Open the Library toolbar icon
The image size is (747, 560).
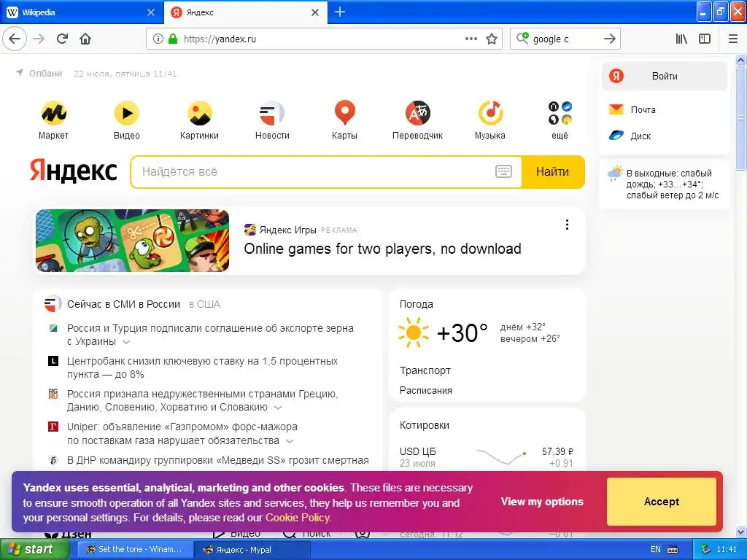click(x=682, y=39)
